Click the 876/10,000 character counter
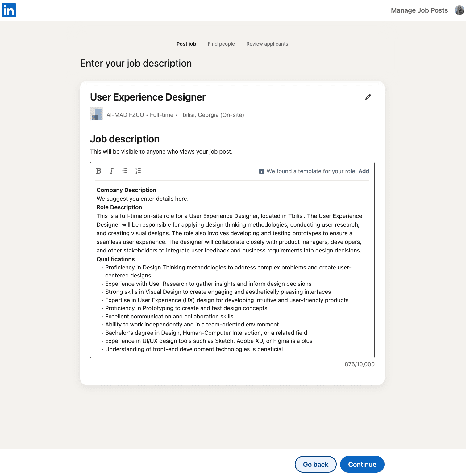The image size is (466, 476). click(x=359, y=364)
